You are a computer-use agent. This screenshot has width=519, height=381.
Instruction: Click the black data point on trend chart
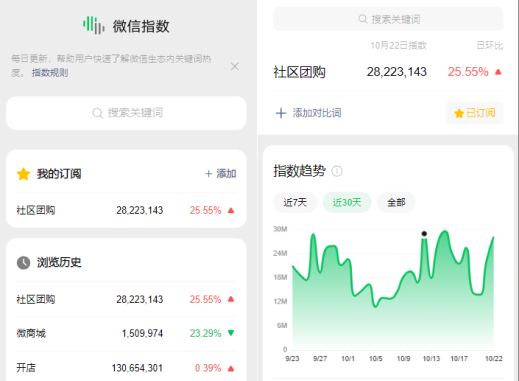(424, 234)
